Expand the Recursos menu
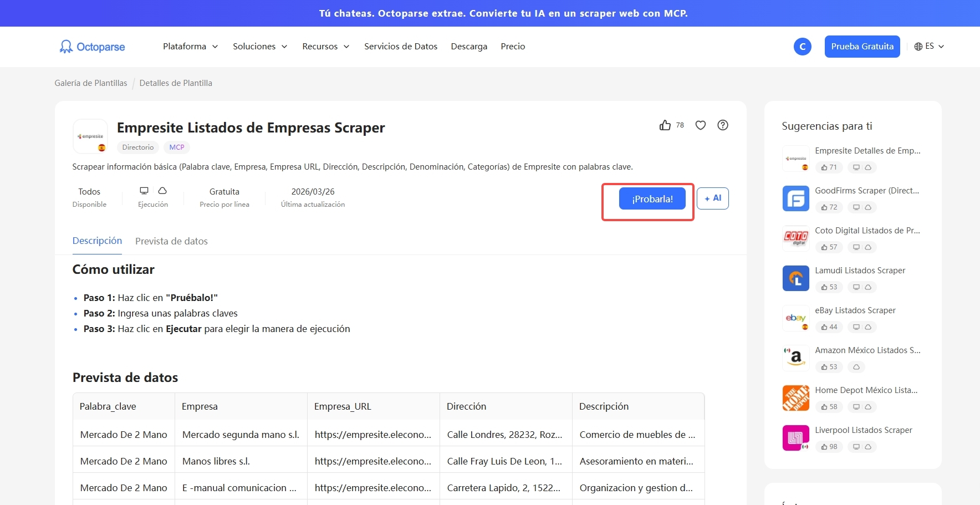The width and height of the screenshot is (980, 505). (x=326, y=47)
